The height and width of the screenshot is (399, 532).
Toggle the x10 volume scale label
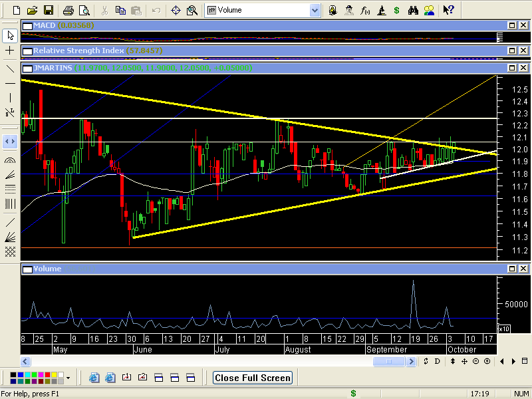504,329
